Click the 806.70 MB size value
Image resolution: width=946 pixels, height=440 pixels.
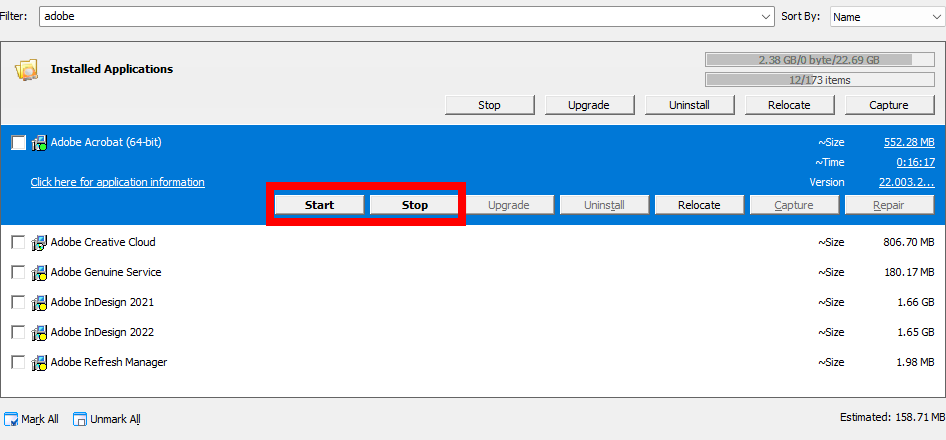click(x=909, y=242)
